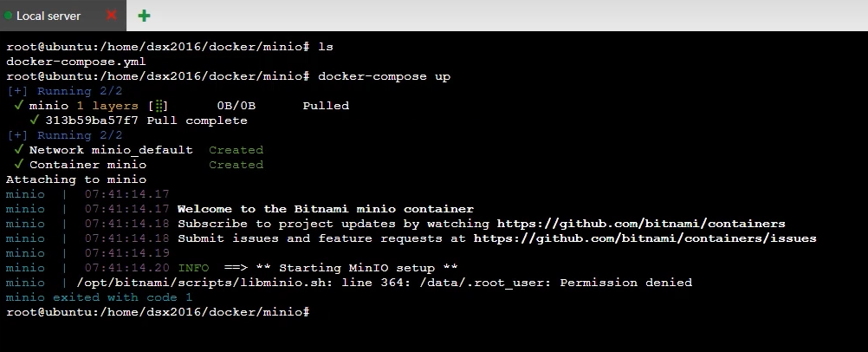Click the 'minio exited with code 1' message
The width and height of the screenshot is (868, 352).
coord(99,297)
